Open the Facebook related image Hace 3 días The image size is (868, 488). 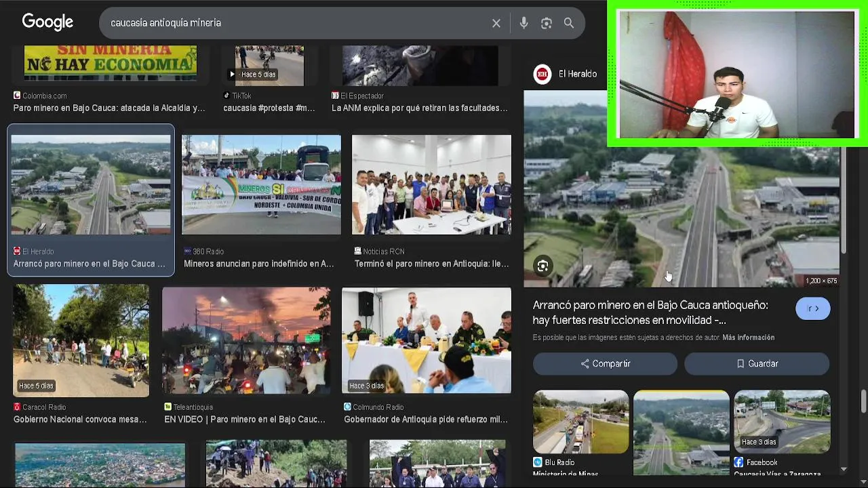pos(782,422)
